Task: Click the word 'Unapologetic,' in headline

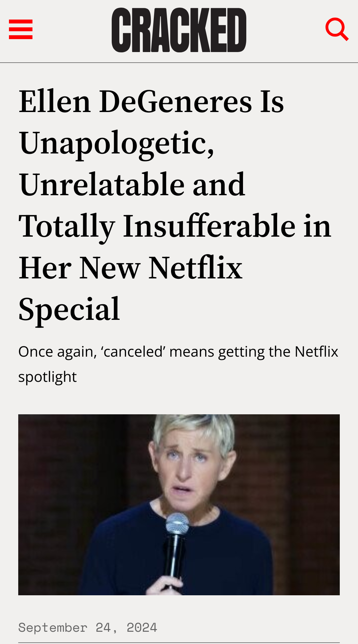Action: click(x=117, y=144)
